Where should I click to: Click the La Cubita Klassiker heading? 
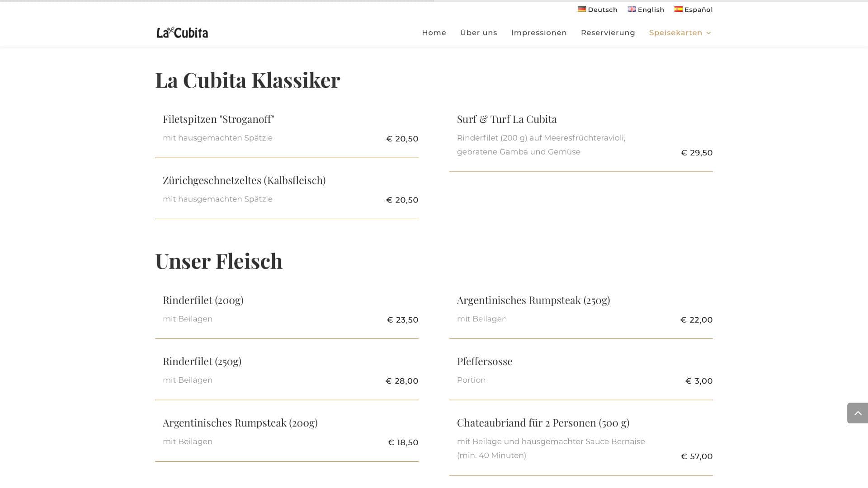[247, 80]
